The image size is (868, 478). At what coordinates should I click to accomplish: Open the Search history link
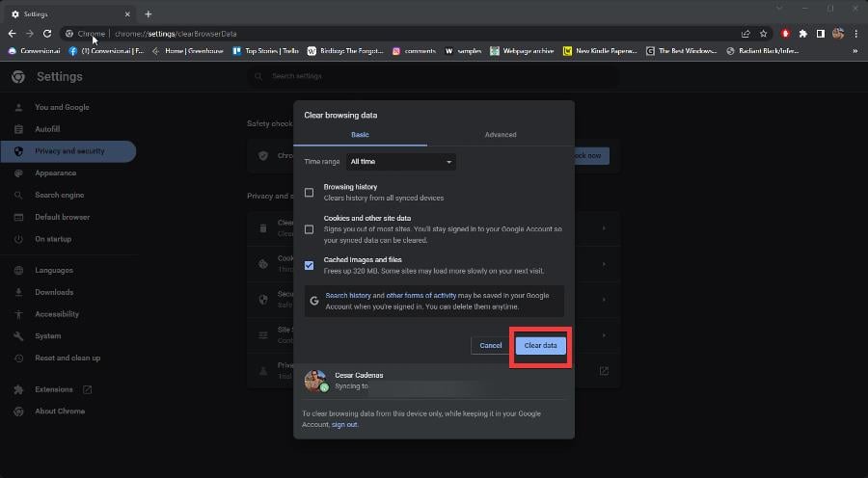(x=348, y=296)
